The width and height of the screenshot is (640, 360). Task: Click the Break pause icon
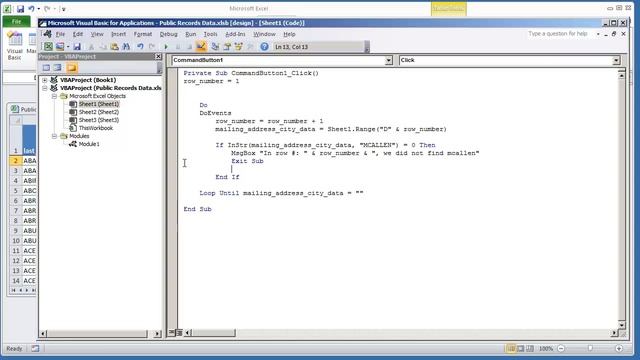pos(178,47)
